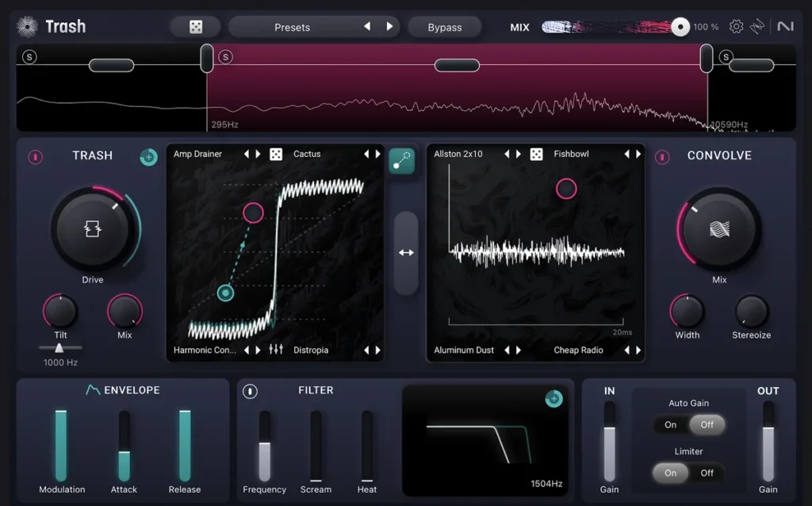Previous Amp Drainer distortion arrow

[247, 154]
